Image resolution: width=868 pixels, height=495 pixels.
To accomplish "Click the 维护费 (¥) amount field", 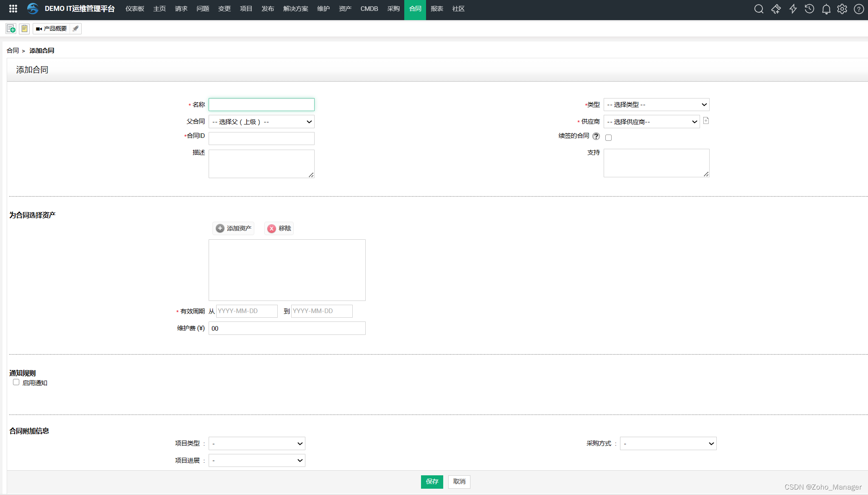I will tap(287, 328).
